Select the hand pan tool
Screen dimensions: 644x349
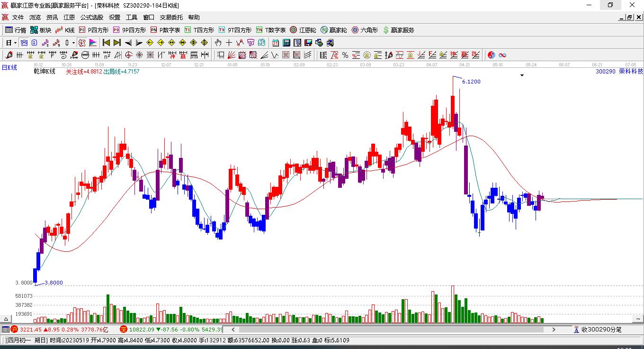point(218,43)
